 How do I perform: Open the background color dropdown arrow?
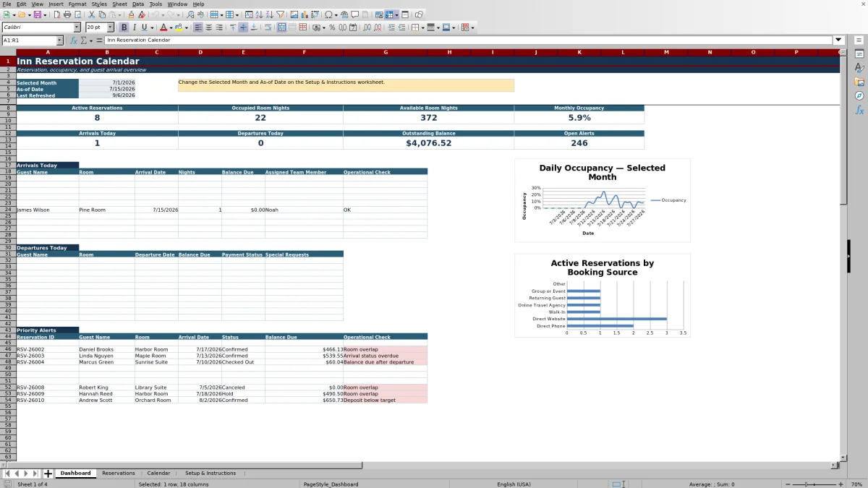point(187,27)
